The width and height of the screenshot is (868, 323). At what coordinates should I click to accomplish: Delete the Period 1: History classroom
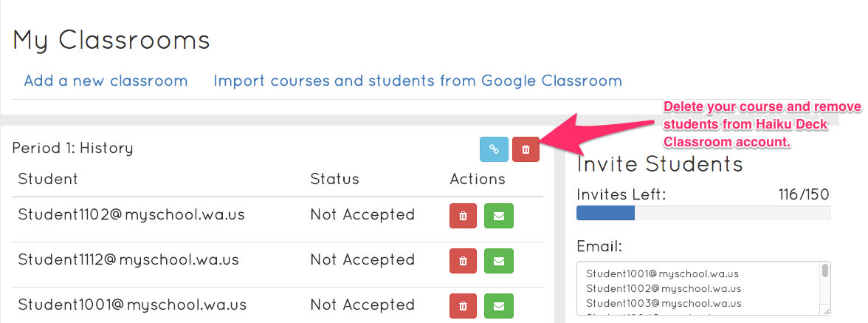tap(526, 149)
